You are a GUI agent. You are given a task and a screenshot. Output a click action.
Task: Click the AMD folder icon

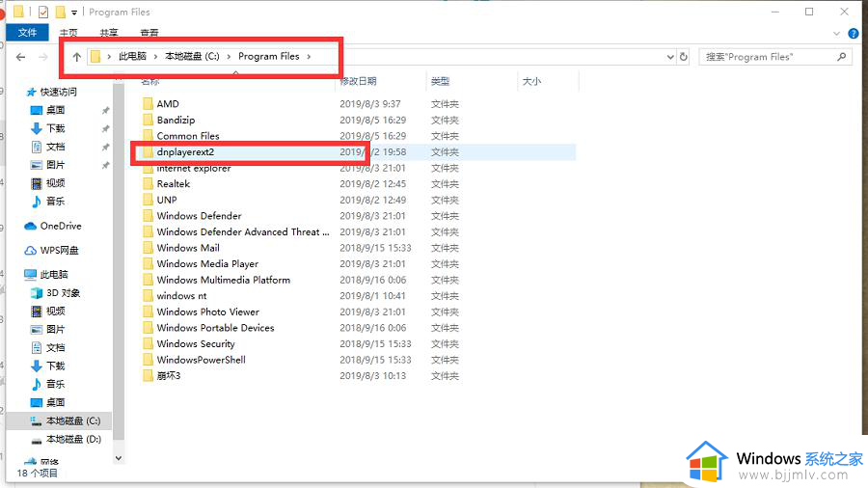pyautogui.click(x=148, y=103)
